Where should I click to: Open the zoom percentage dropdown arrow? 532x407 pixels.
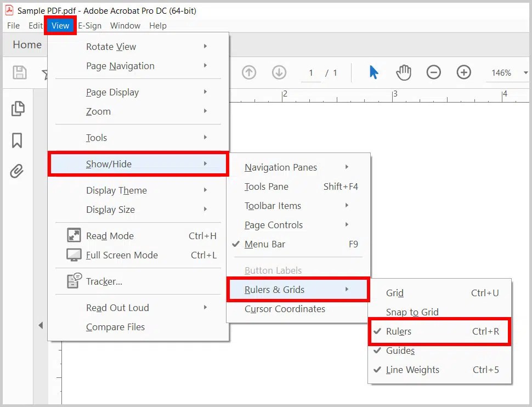click(x=525, y=72)
